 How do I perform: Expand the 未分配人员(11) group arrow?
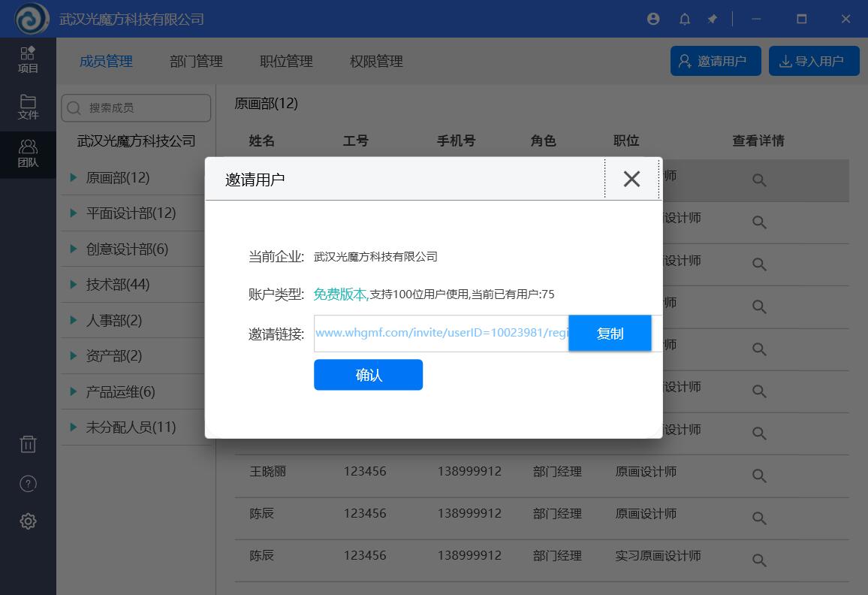(73, 427)
